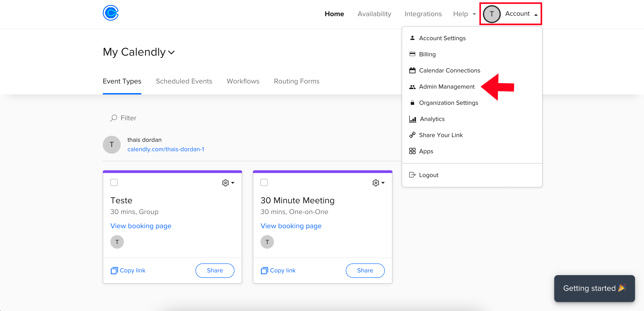Viewport: 644px width, 311px height.
Task: Select Admin Management menu item
Action: (x=447, y=87)
